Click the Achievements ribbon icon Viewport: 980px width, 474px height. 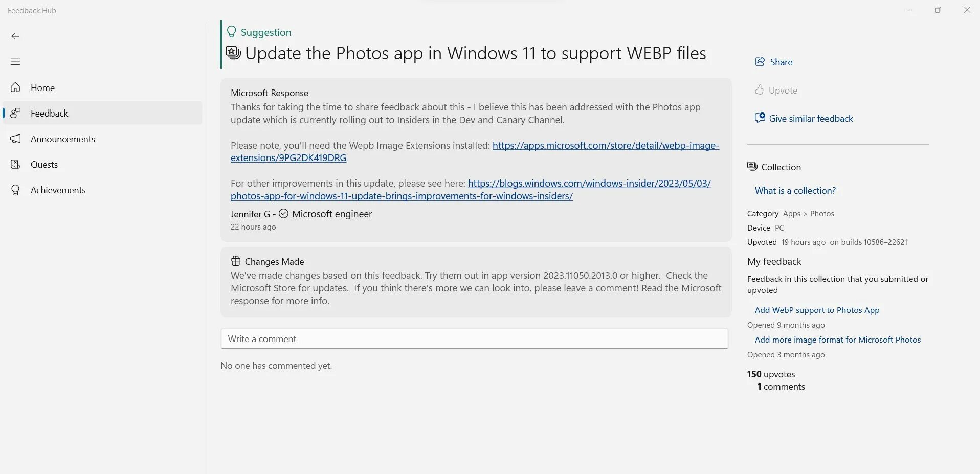(x=16, y=190)
